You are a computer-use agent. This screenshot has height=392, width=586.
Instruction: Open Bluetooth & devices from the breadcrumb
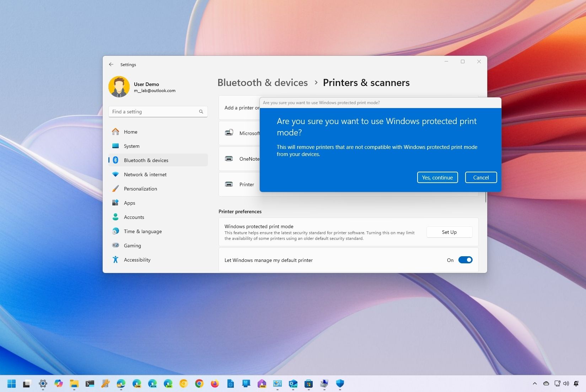tap(263, 82)
